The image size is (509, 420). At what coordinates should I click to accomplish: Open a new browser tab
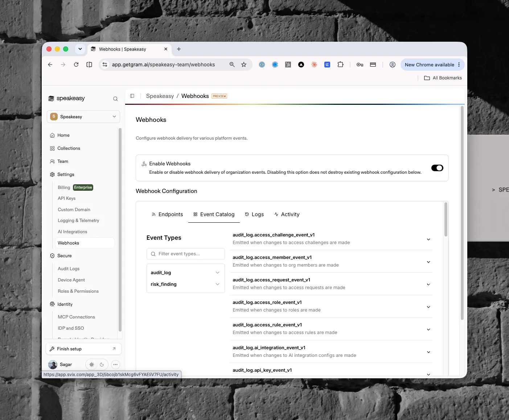click(x=179, y=49)
